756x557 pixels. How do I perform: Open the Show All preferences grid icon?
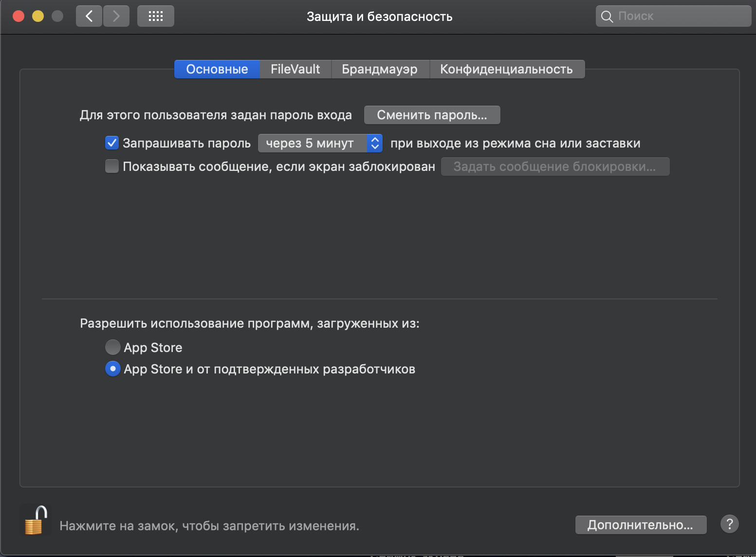click(x=155, y=16)
